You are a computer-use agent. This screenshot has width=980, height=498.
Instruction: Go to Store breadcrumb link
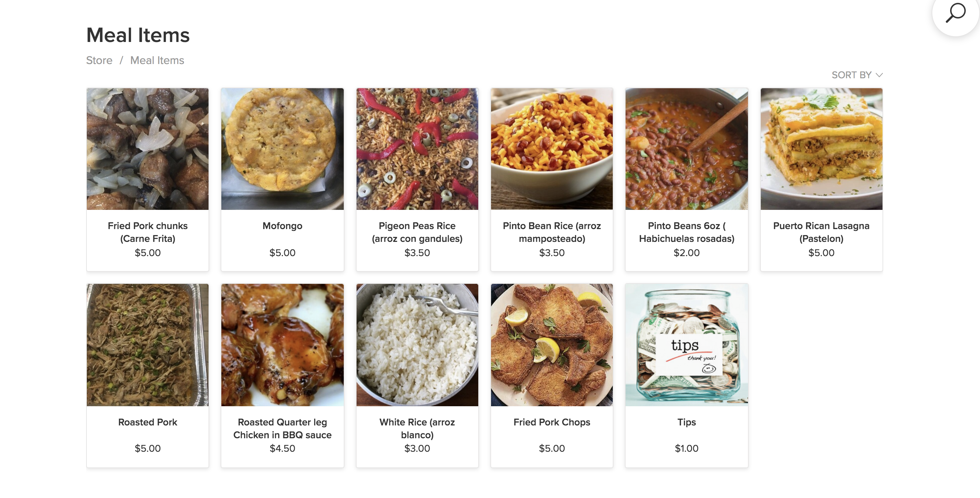point(99,60)
